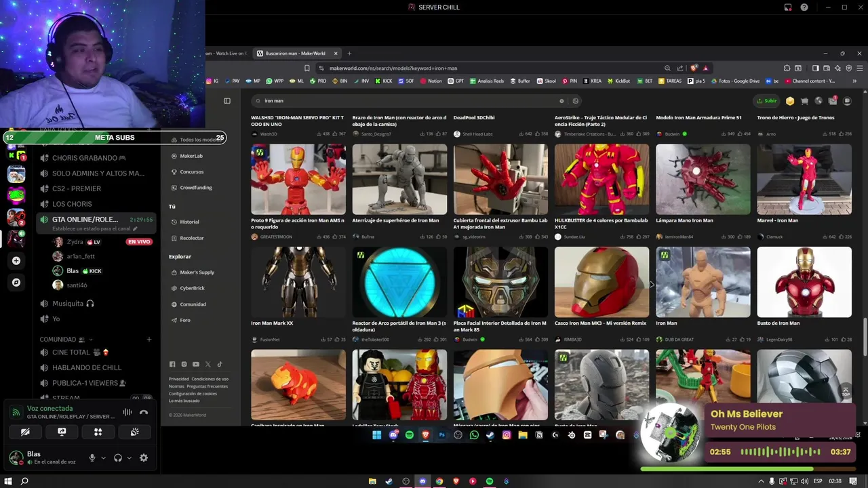This screenshot has height=488, width=868.
Task: Create channel in COMUNIDAD category
Action: pyautogui.click(x=149, y=340)
